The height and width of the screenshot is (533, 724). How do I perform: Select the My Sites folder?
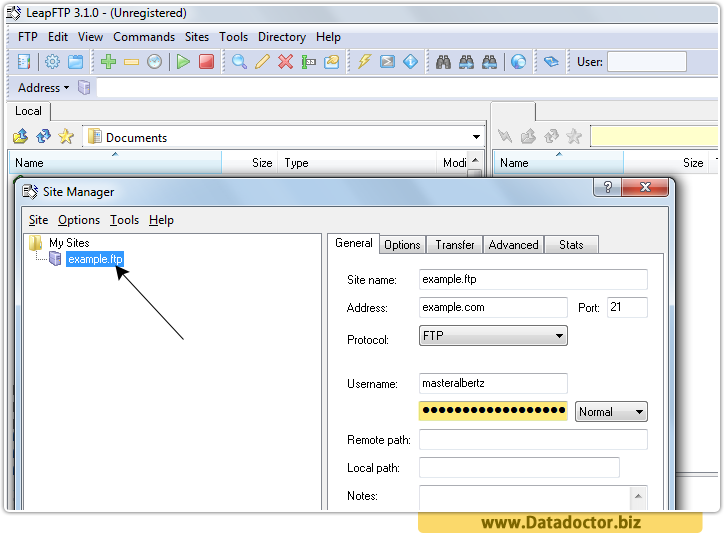coord(69,242)
